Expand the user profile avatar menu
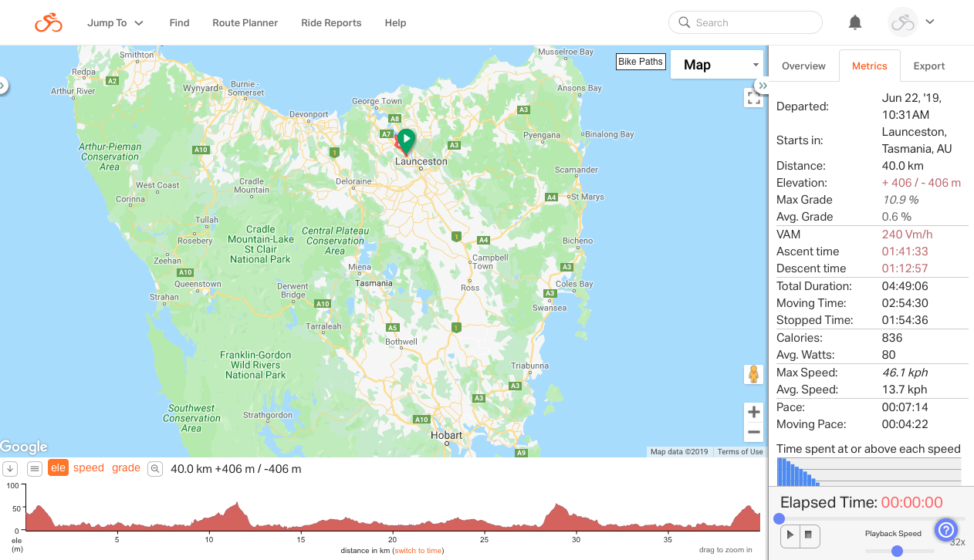974x560 pixels. point(911,23)
